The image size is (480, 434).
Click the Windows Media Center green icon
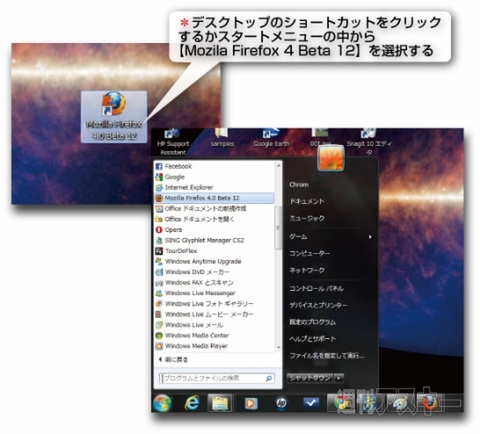click(x=159, y=335)
